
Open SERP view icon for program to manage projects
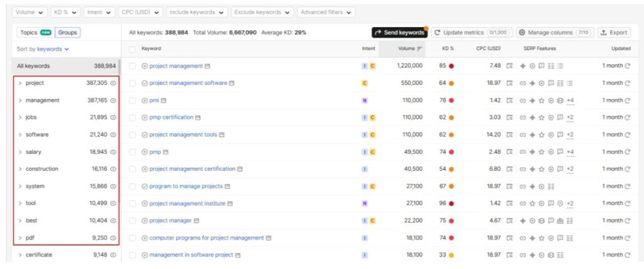[509, 187]
